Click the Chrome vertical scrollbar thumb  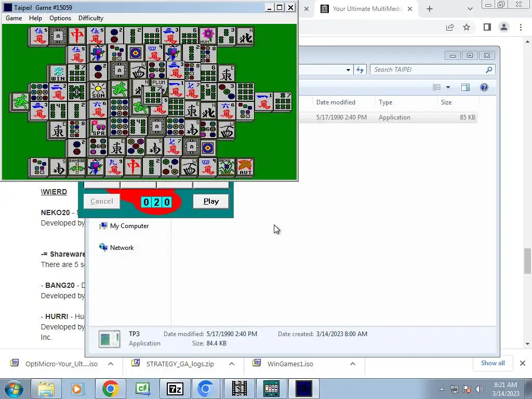527,261
